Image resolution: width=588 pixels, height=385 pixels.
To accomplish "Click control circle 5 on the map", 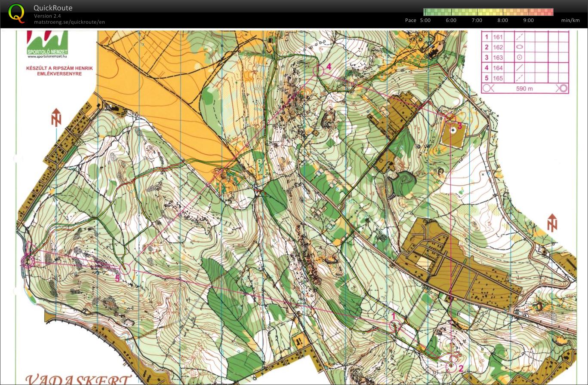I will pyautogui.click(x=125, y=269).
